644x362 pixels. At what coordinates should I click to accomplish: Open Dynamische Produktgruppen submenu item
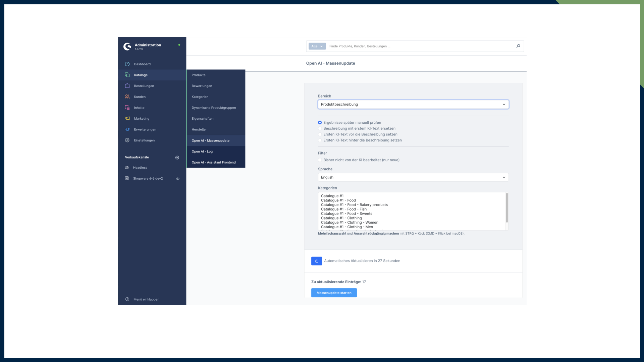pyautogui.click(x=214, y=108)
